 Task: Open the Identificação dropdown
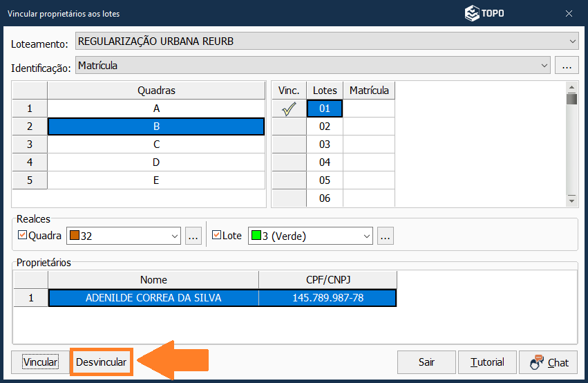544,66
